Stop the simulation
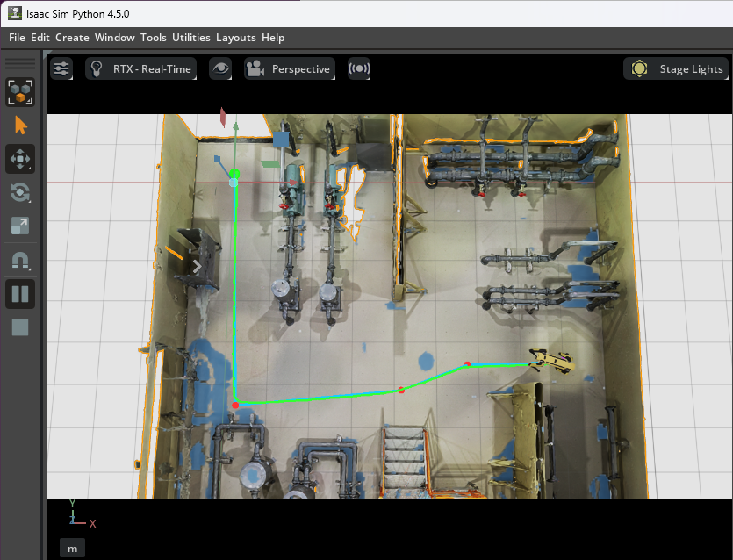Screen dimensions: 733x560 (20, 327)
